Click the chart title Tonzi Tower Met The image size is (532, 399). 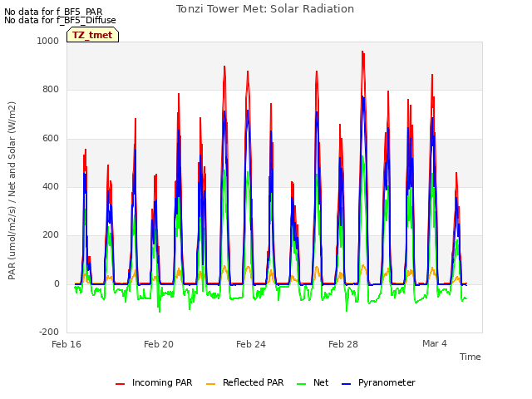(x=265, y=9)
